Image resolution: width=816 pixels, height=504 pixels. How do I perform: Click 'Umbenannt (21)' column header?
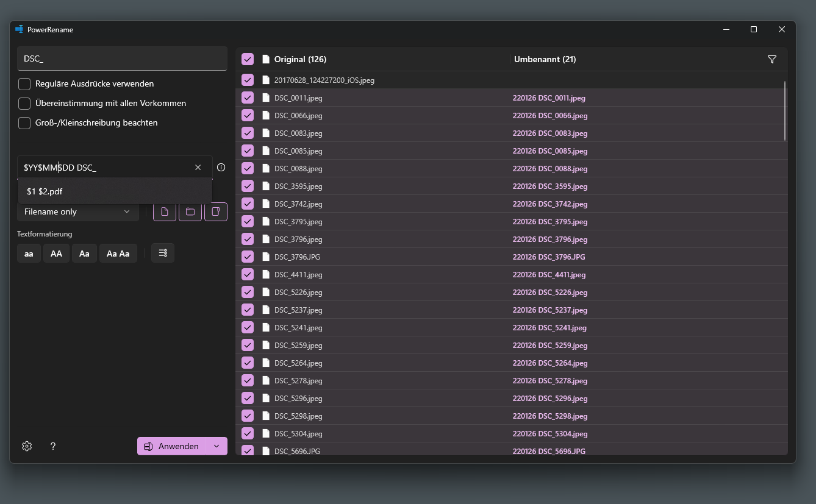tap(545, 59)
